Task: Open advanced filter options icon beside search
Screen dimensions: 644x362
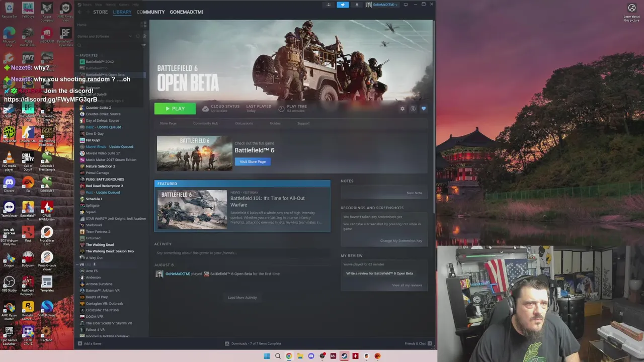Action: 144,46
